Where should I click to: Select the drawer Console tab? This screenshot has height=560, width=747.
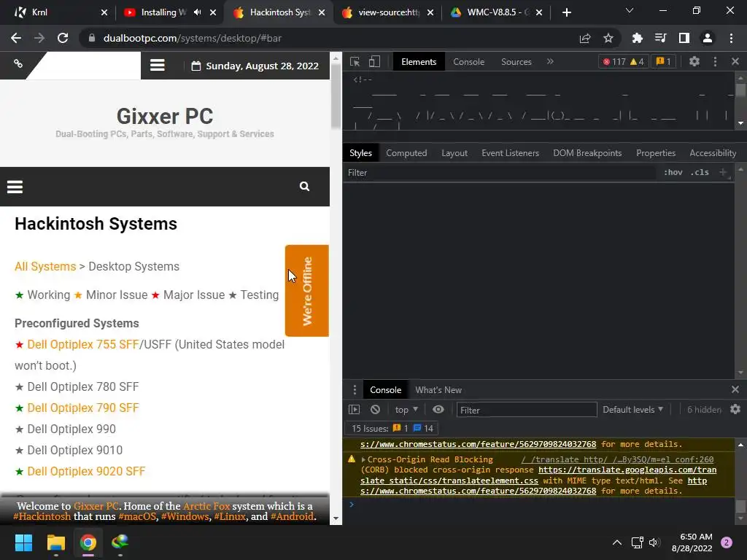[x=385, y=390]
